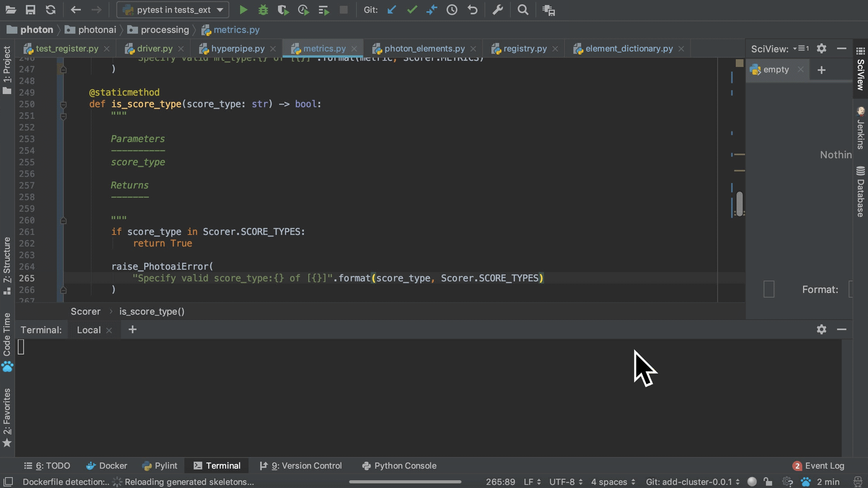Open Terminal panel settings gear
The height and width of the screenshot is (488, 868).
click(x=822, y=329)
